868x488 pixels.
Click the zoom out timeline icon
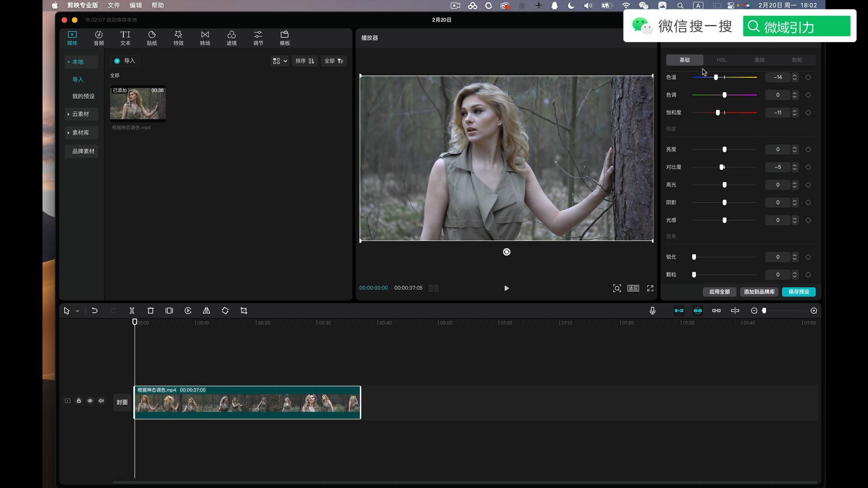754,311
